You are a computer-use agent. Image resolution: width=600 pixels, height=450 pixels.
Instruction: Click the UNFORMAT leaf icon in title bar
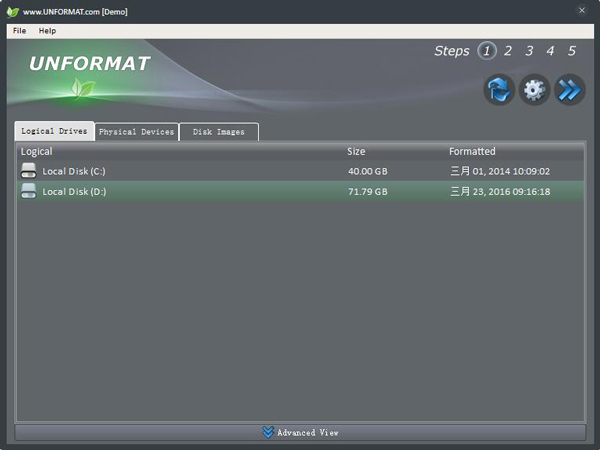[13, 11]
